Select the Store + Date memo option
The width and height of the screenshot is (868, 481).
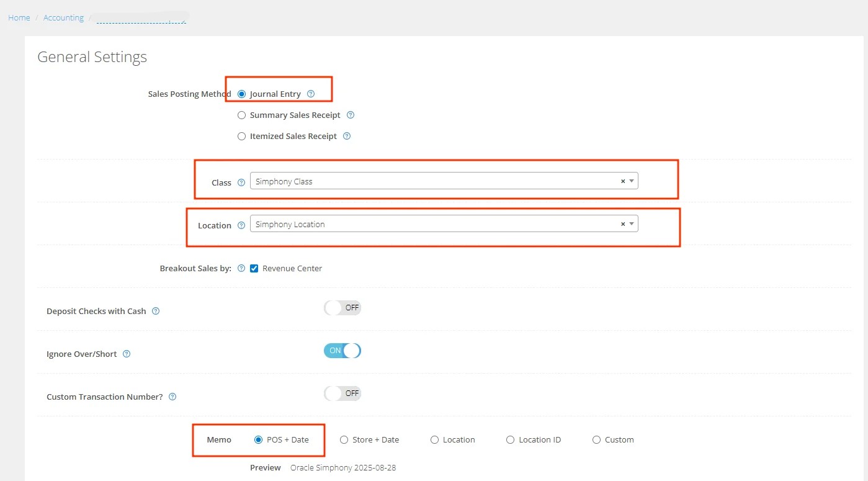click(x=344, y=439)
